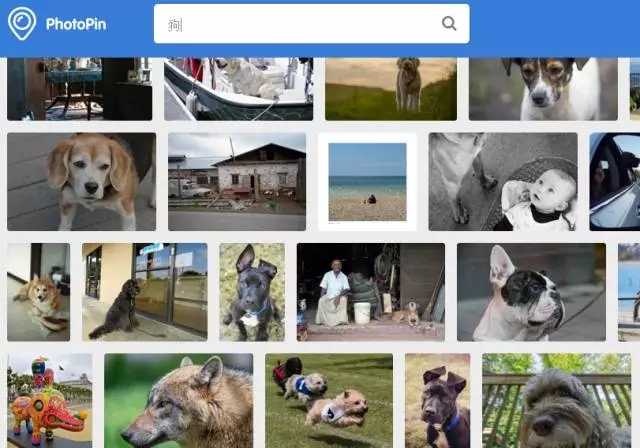Open the beagle on deck photo
Image resolution: width=640 pixels, height=448 pixels.
(x=81, y=182)
